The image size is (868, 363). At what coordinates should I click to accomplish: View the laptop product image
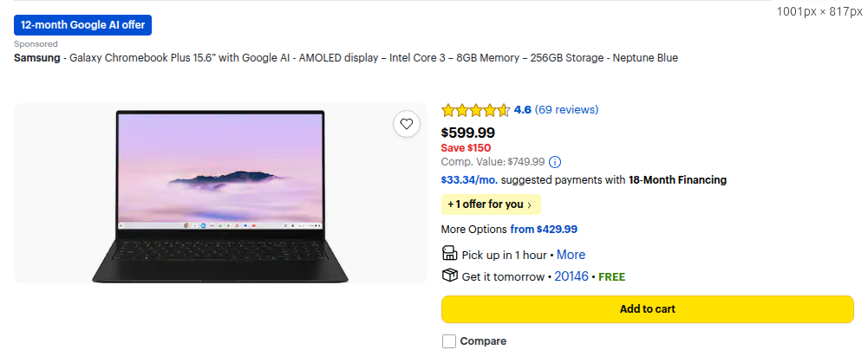(x=220, y=193)
